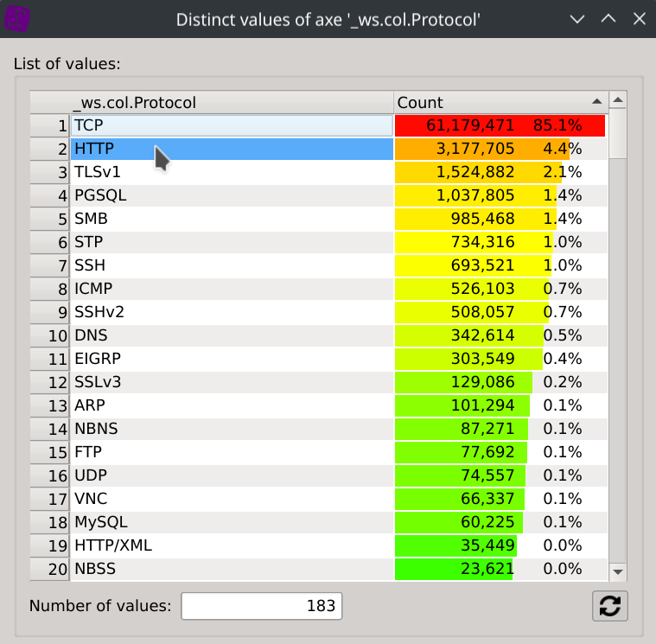Screen dimensions: 656x644
Task: Select the TCP protocol row
Action: point(231,125)
